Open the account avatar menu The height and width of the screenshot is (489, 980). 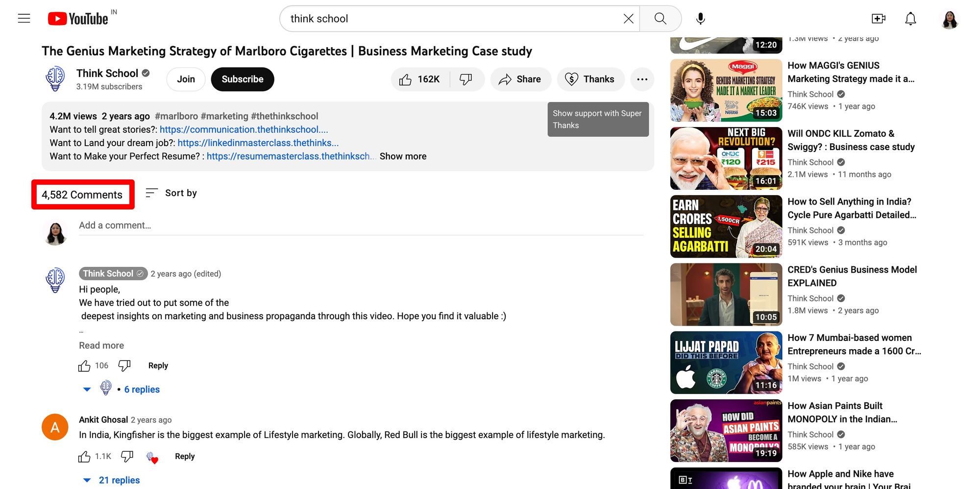coord(950,19)
